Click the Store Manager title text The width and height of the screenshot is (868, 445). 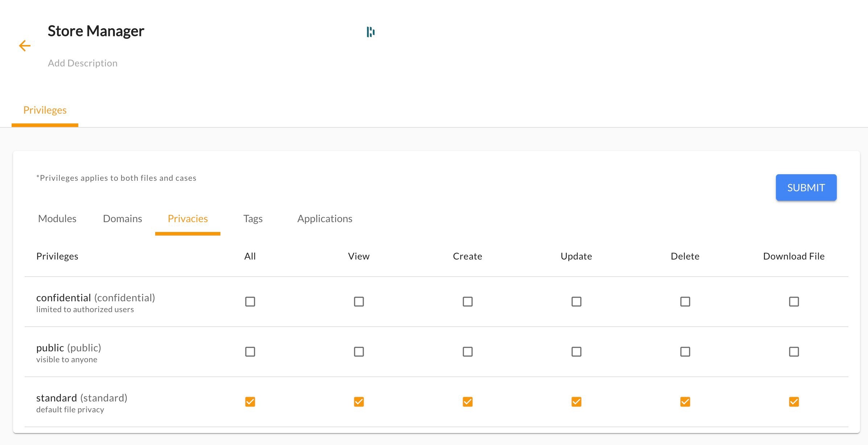click(96, 31)
